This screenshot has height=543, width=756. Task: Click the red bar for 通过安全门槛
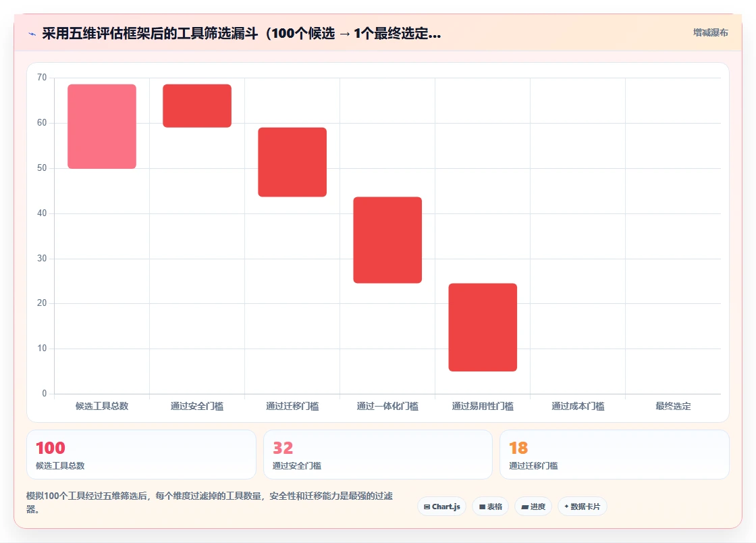click(x=197, y=105)
